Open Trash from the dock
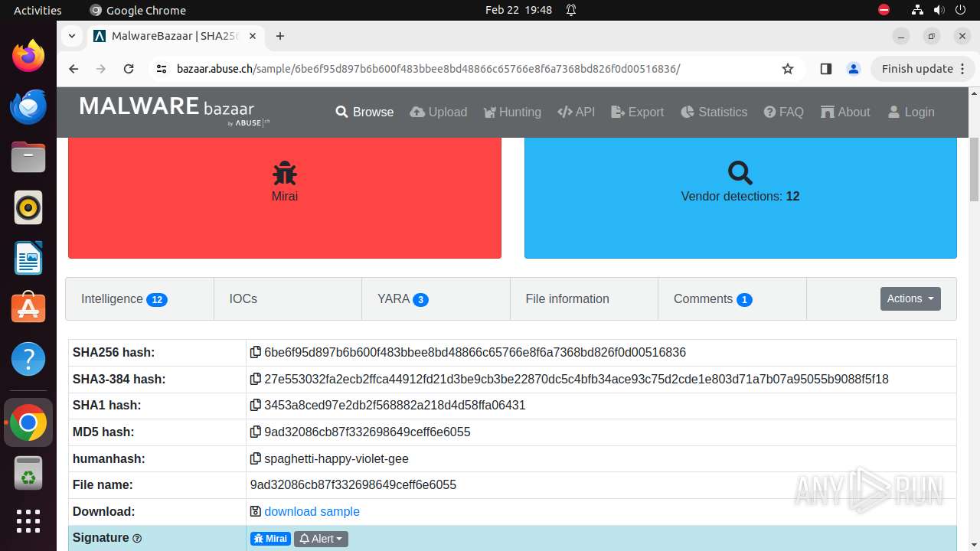Viewport: 980px width, 551px height. click(28, 473)
